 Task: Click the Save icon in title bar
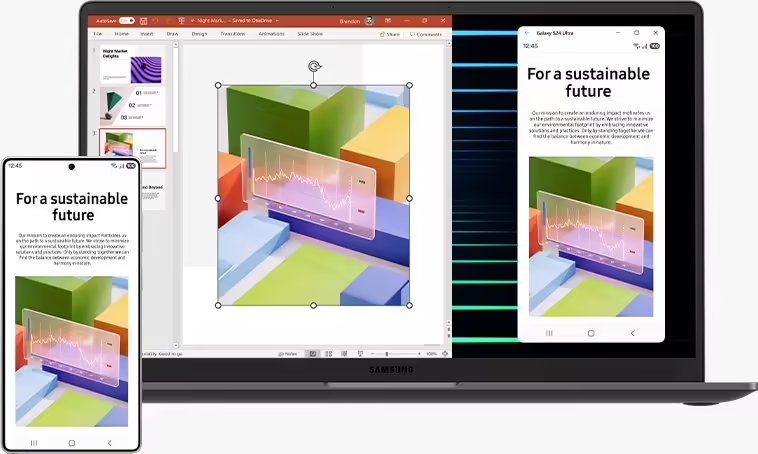144,20
